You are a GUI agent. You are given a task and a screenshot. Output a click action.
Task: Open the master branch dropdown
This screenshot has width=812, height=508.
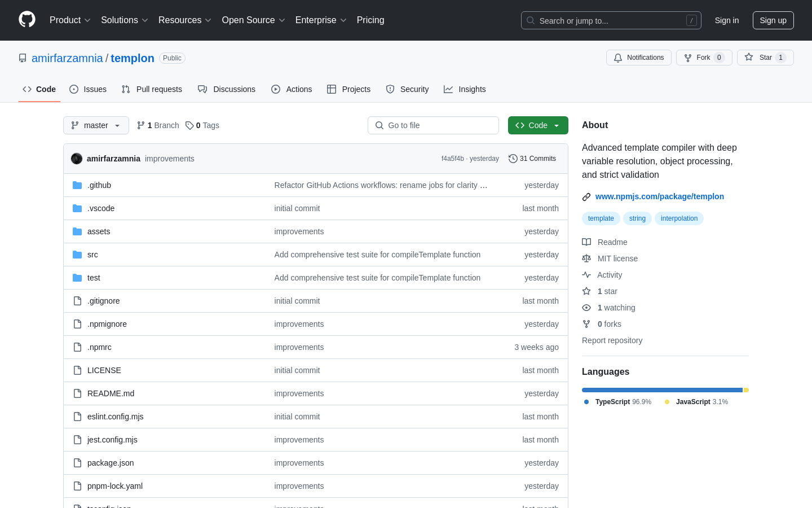point(96,125)
